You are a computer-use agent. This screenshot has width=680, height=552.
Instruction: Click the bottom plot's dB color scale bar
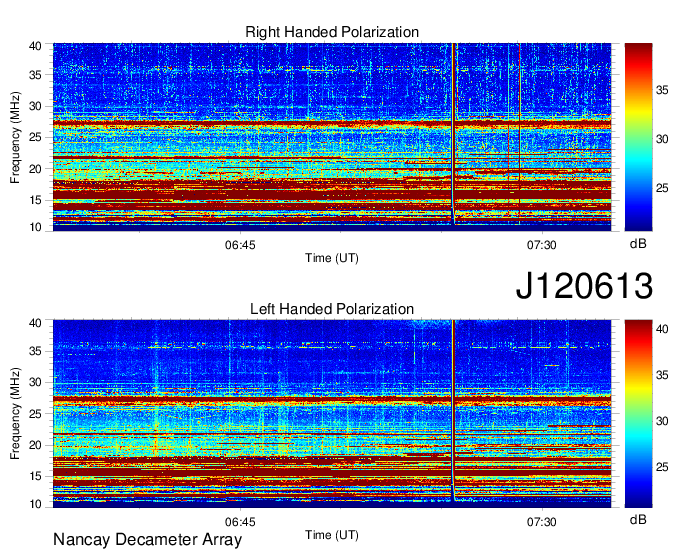pos(638,414)
